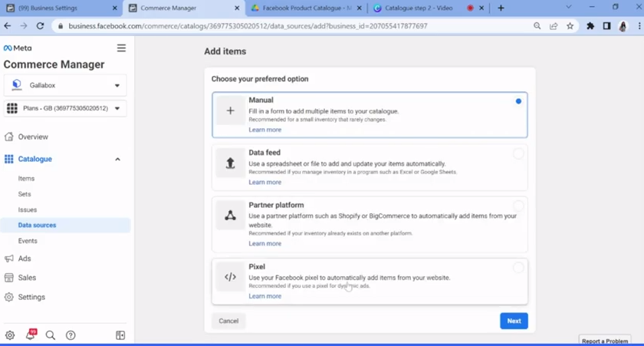Close the Business Settings tab

(x=114, y=8)
